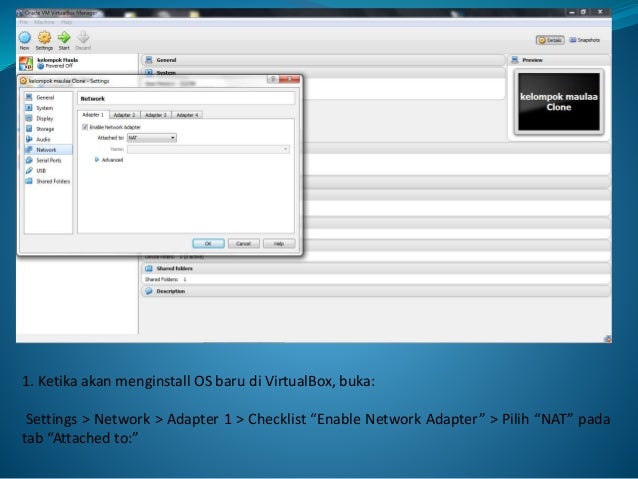Switch to Adapter 4 tab
638x479 pixels.
pyautogui.click(x=187, y=115)
